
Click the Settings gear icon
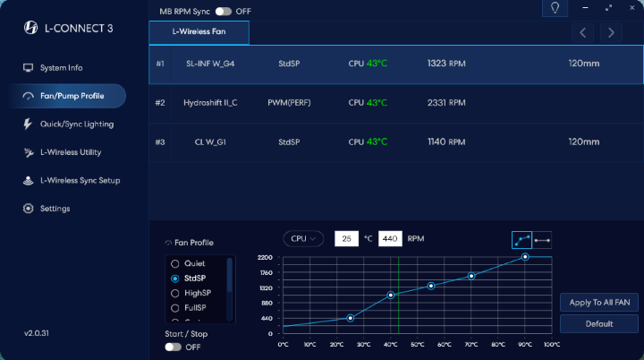pyautogui.click(x=28, y=209)
